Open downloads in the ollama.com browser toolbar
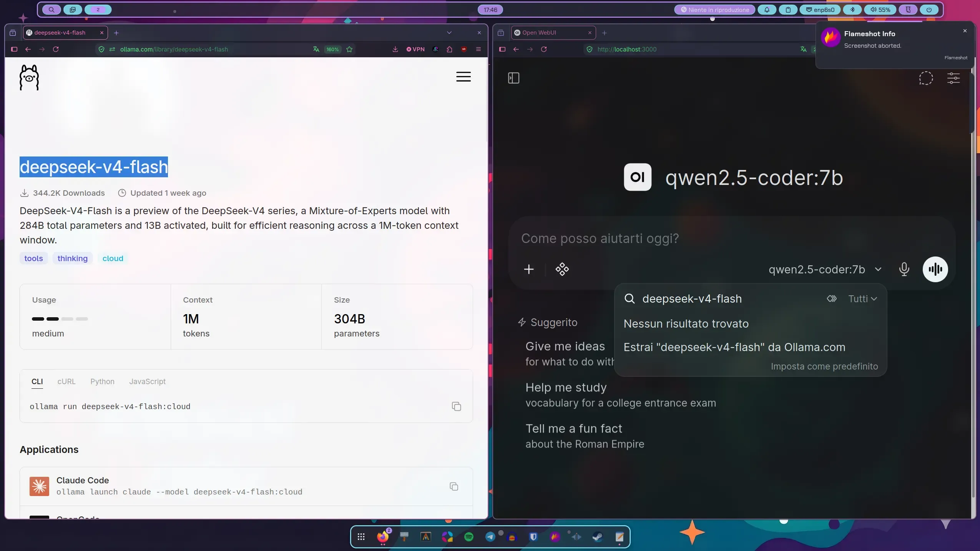980x551 pixels. [x=395, y=49]
